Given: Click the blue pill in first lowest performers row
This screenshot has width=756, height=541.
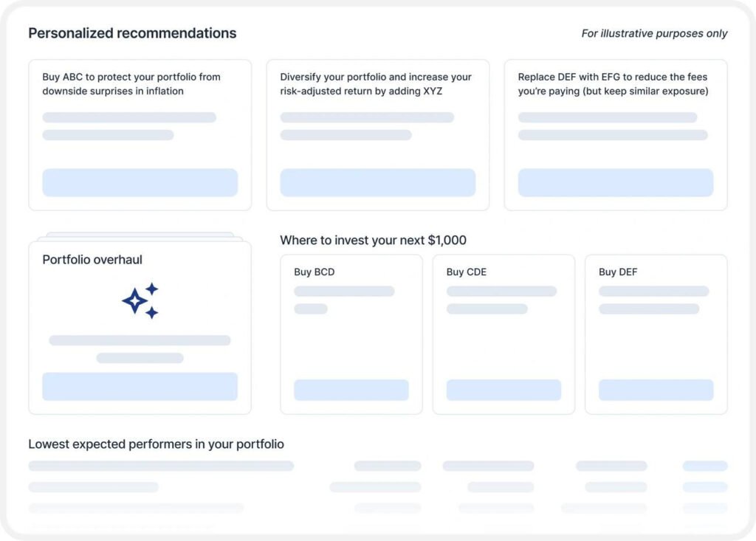Looking at the screenshot, I should pos(704,466).
